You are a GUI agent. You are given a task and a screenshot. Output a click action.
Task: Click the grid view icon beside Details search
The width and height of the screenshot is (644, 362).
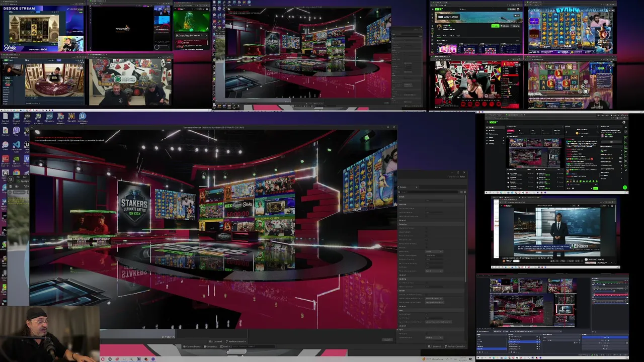coord(461,192)
